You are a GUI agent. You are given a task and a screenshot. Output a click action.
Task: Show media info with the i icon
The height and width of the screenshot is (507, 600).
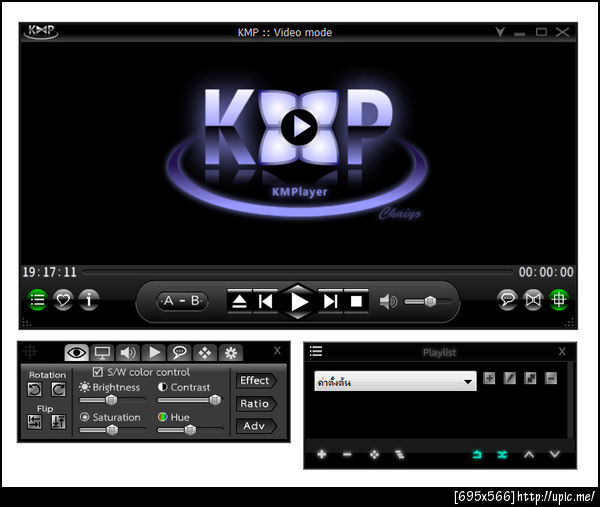pyautogui.click(x=89, y=300)
